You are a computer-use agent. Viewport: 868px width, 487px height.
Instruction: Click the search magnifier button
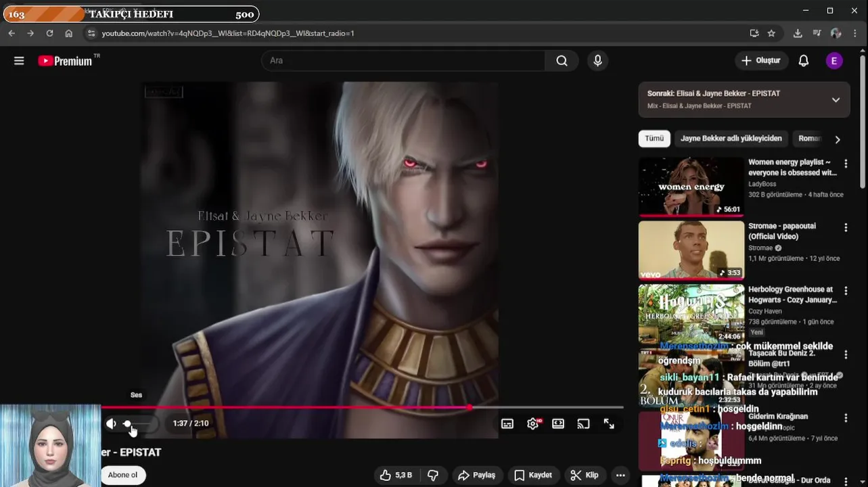tap(562, 61)
